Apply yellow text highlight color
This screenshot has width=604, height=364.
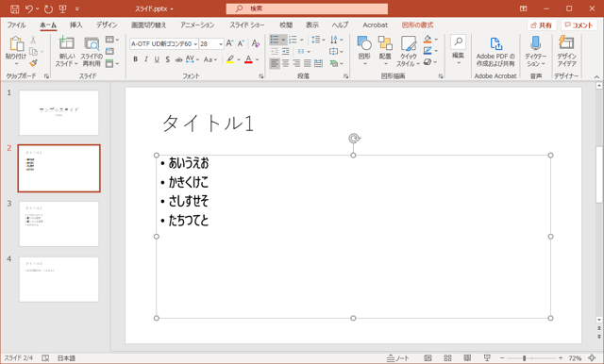[230, 59]
